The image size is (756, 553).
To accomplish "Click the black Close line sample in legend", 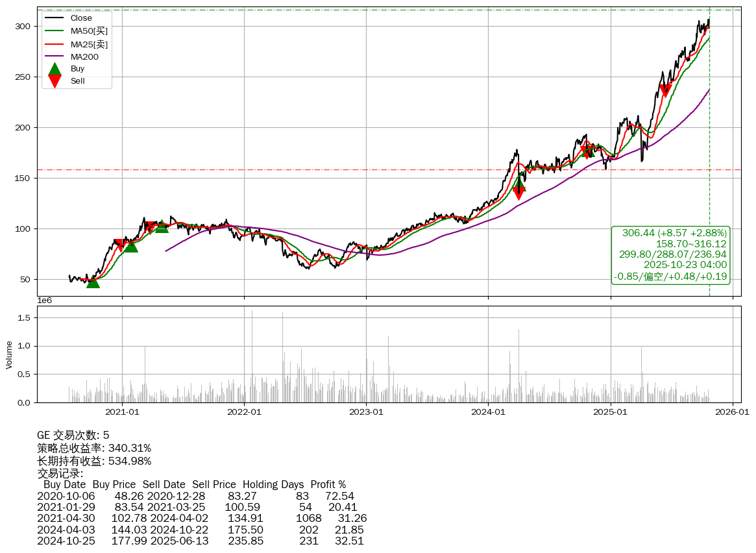I will tap(55, 18).
